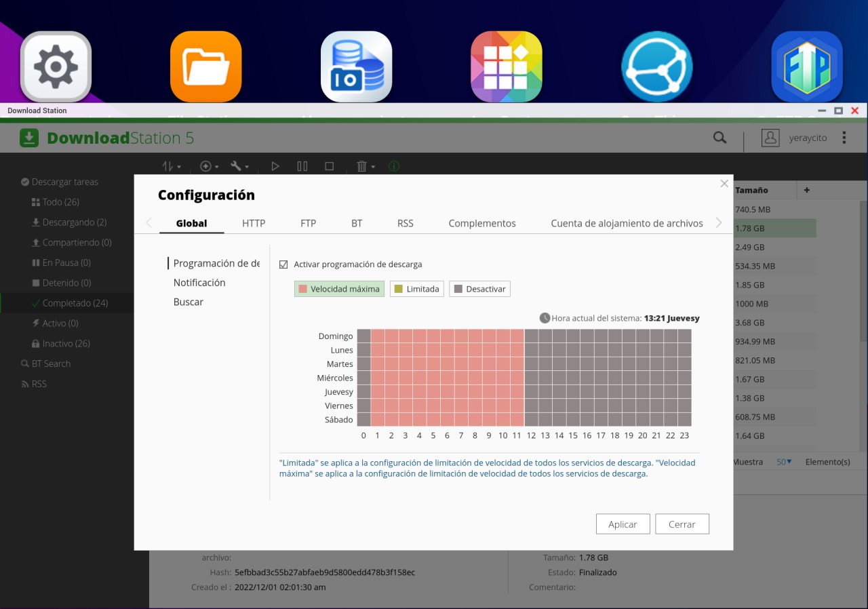Open the Notificación settings section

(x=199, y=283)
